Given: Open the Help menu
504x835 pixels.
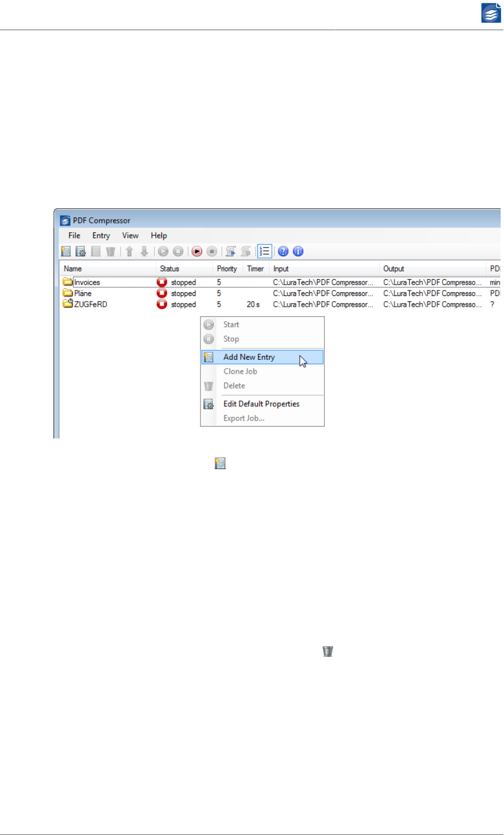Looking at the screenshot, I should (x=159, y=236).
